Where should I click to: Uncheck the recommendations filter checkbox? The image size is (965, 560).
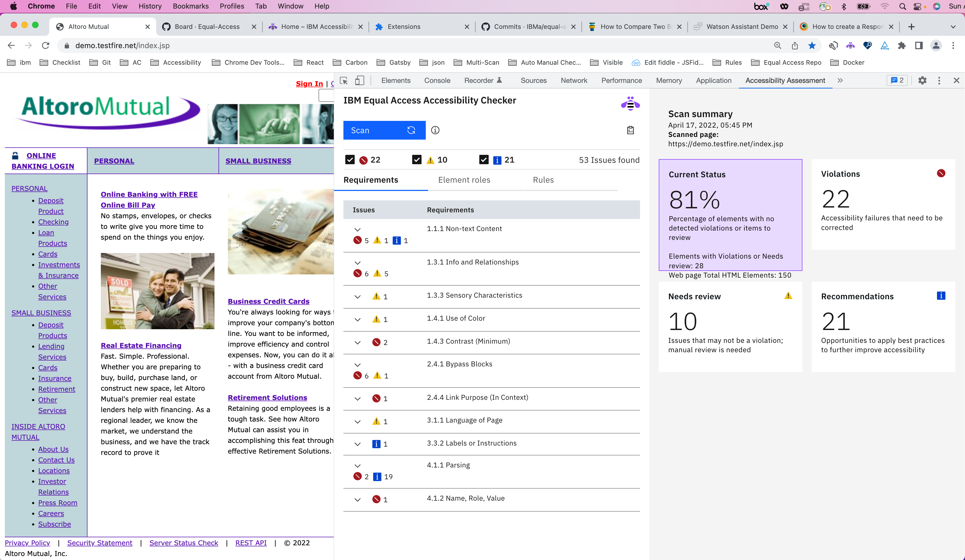pyautogui.click(x=484, y=160)
